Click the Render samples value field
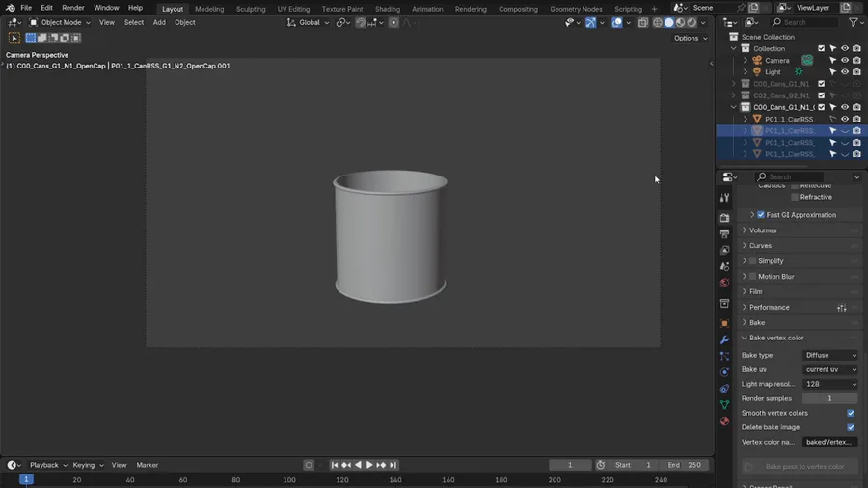This screenshot has height=488, width=868. click(829, 398)
